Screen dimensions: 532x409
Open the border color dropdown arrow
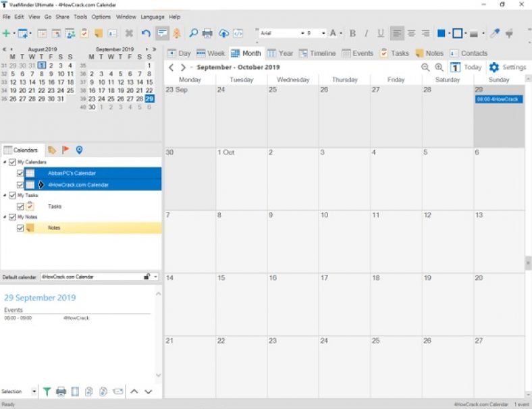tap(466, 33)
